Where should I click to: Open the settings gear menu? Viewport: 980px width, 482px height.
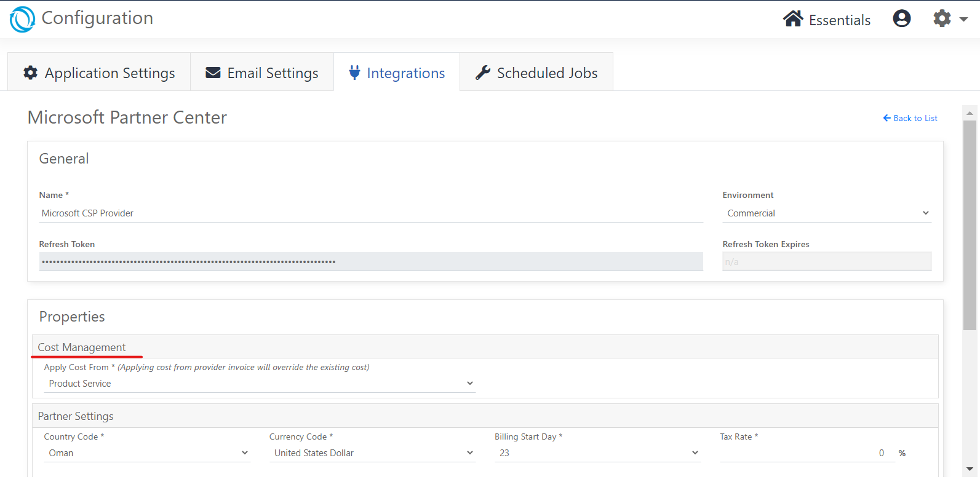[942, 18]
